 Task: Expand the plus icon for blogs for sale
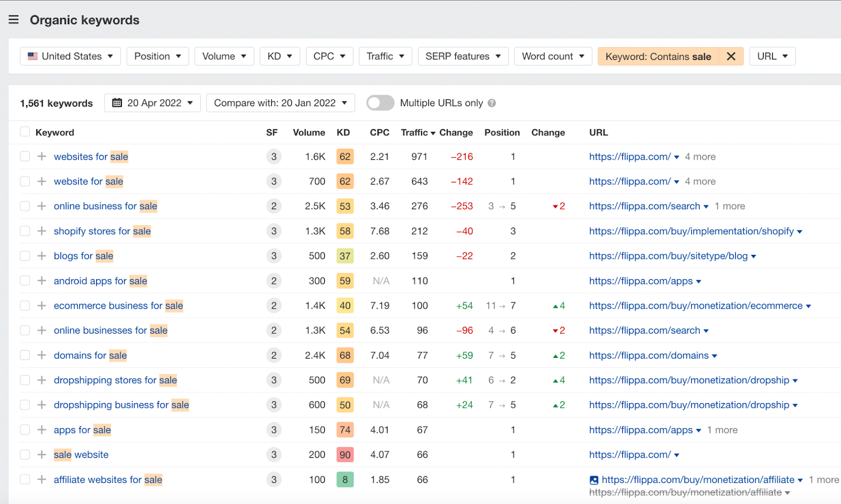(42, 256)
